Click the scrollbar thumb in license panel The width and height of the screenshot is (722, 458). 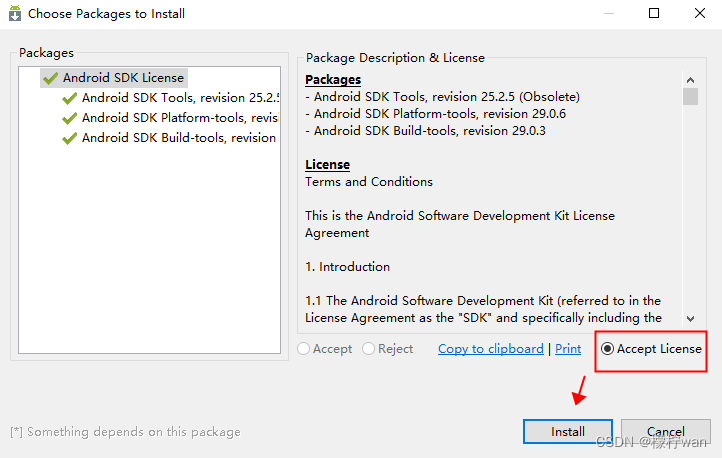coord(690,96)
